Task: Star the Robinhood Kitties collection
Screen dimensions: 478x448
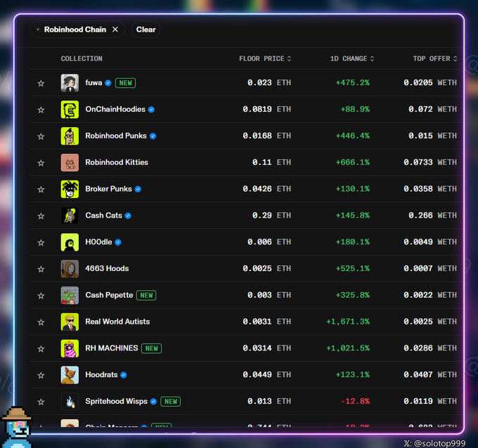Action: click(41, 163)
